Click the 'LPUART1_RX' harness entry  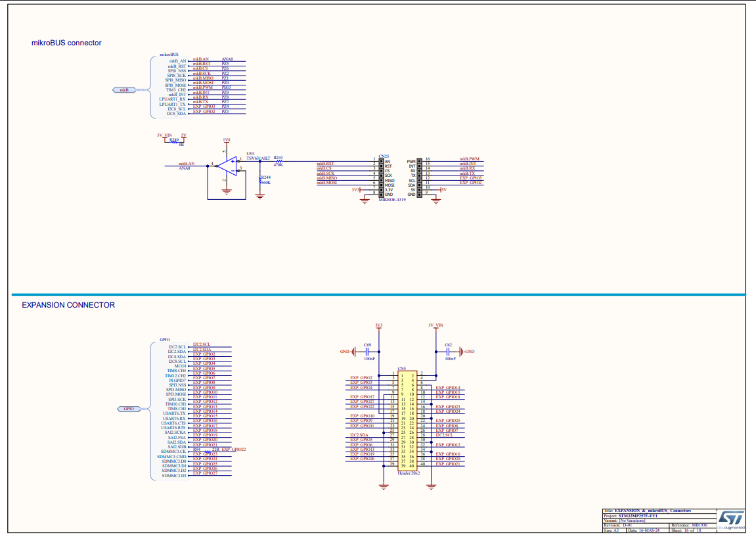pyautogui.click(x=172, y=99)
